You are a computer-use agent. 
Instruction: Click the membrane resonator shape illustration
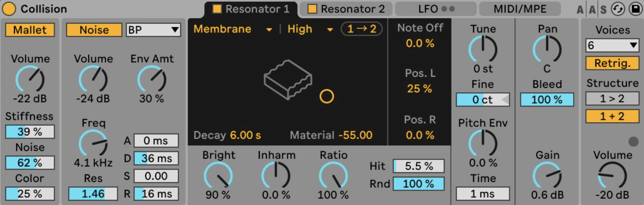point(288,80)
